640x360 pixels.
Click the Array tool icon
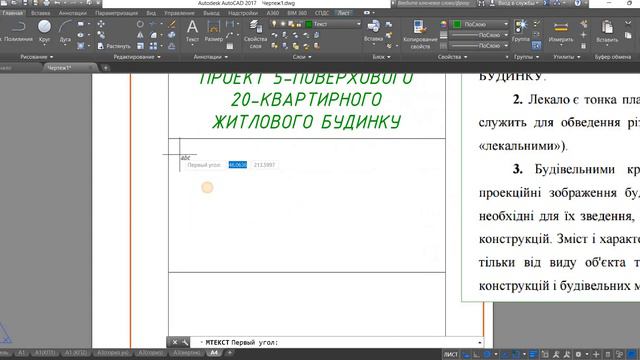click(153, 46)
